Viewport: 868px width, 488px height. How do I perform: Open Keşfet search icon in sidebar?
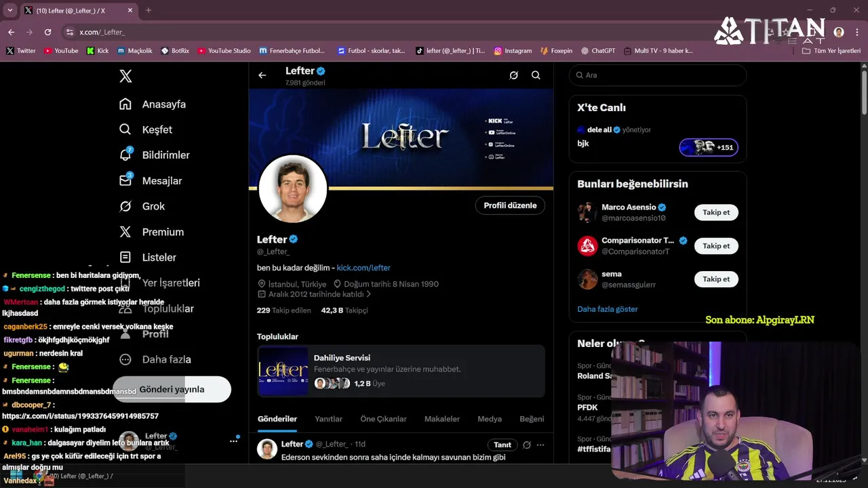click(125, 129)
